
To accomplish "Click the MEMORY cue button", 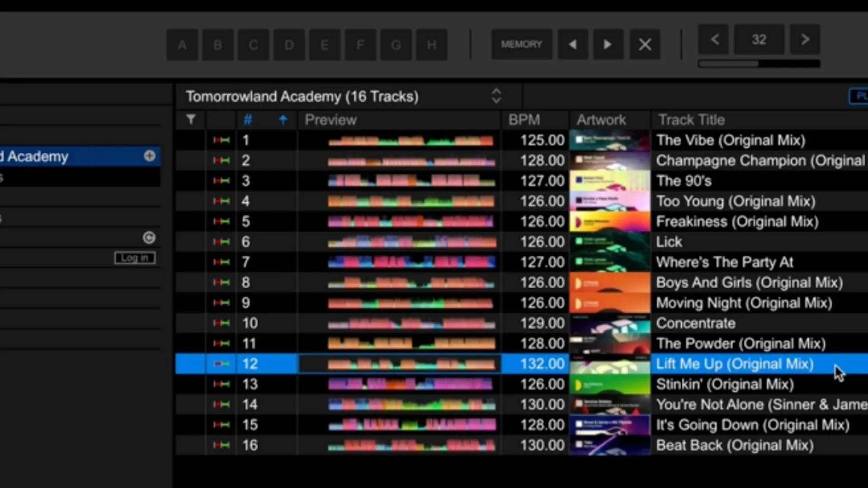I will coord(522,44).
